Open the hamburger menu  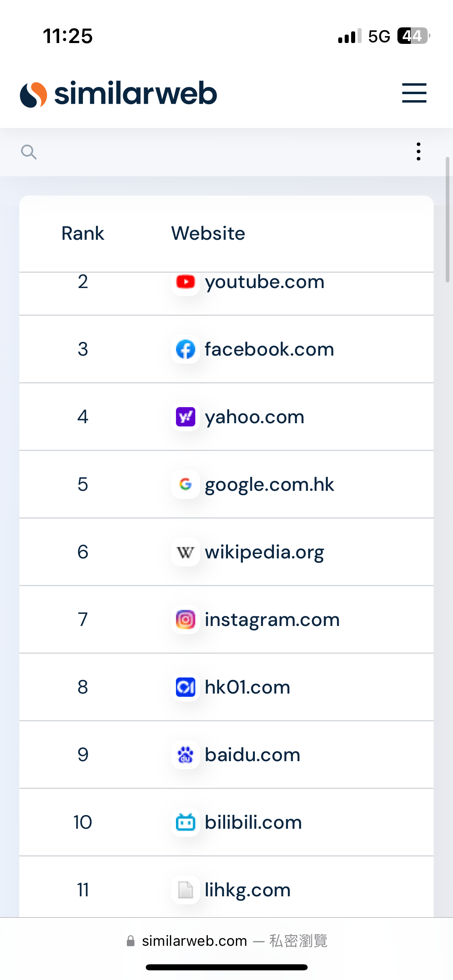[414, 93]
